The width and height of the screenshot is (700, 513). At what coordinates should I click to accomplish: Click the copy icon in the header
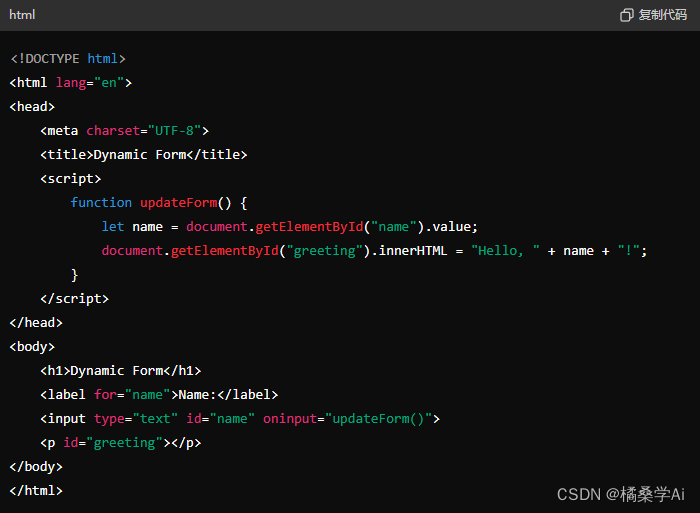627,15
